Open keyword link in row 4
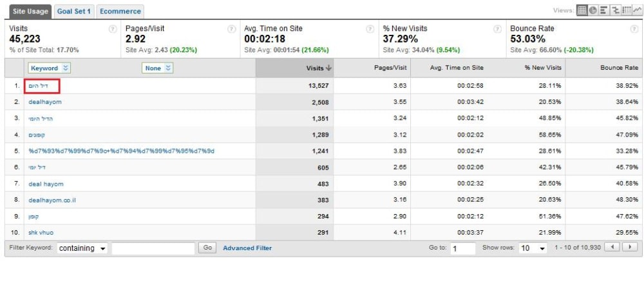Viewport: 644px width, 285px height. pos(37,135)
